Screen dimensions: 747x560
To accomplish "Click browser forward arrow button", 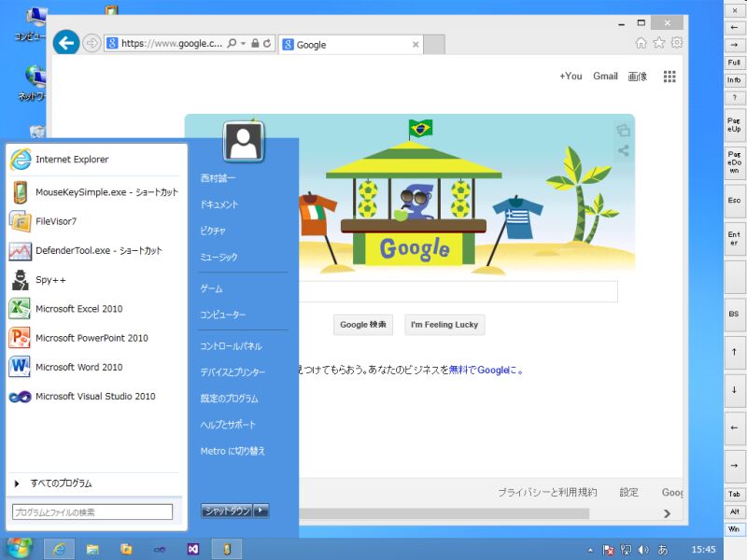I will point(92,43).
